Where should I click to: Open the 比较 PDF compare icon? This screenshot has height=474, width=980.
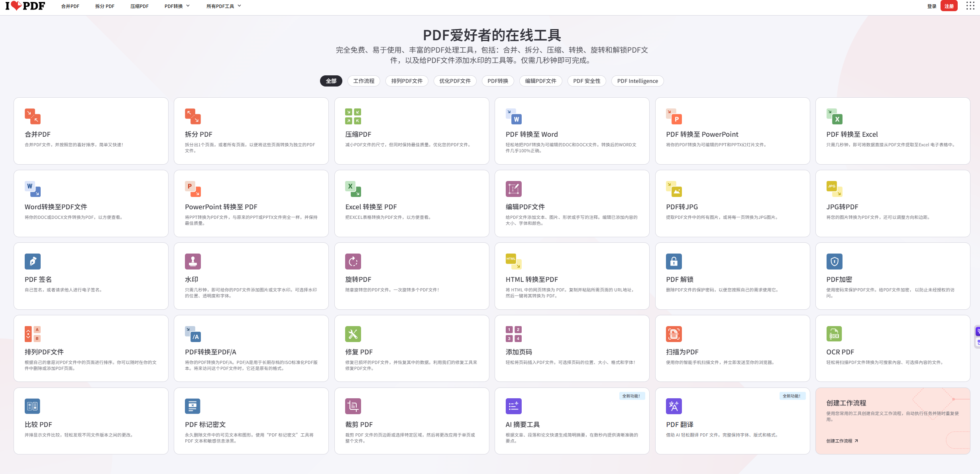[x=33, y=406]
